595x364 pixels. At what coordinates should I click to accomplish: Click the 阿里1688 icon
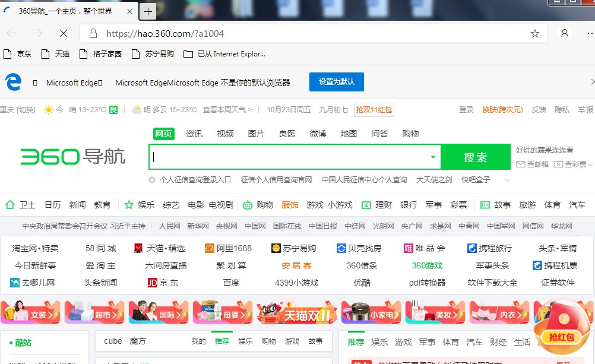[209, 248]
